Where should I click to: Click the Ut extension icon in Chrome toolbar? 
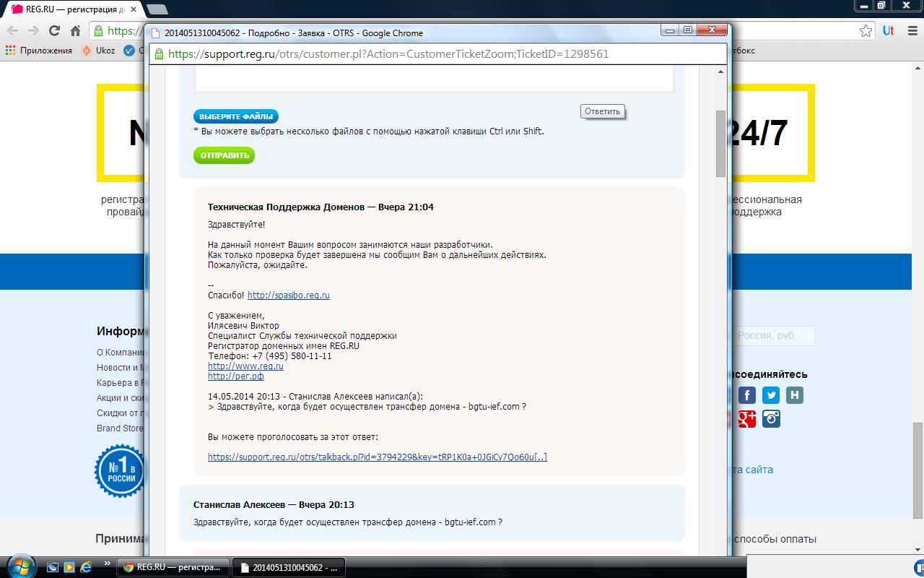[888, 30]
